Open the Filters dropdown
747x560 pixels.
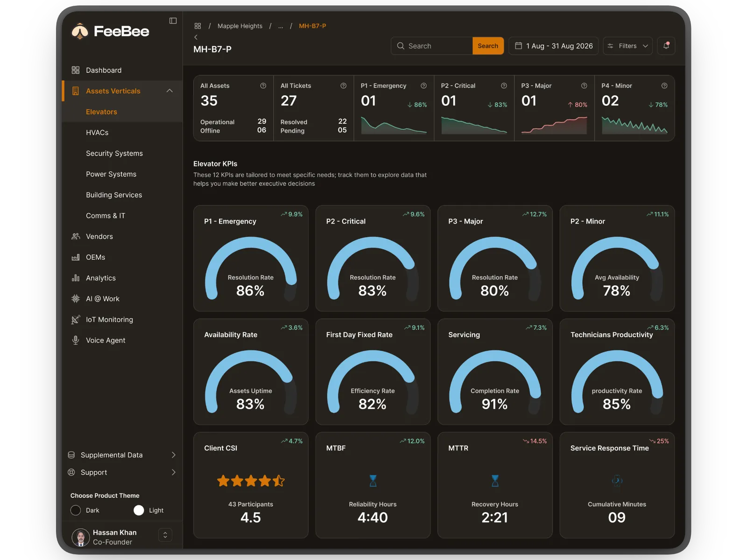[627, 46]
